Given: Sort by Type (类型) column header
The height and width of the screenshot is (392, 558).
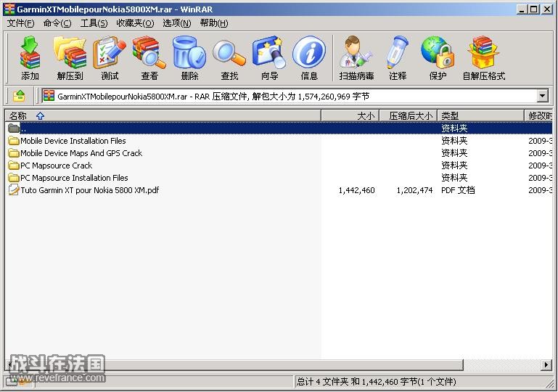Looking at the screenshot, I should (x=480, y=115).
